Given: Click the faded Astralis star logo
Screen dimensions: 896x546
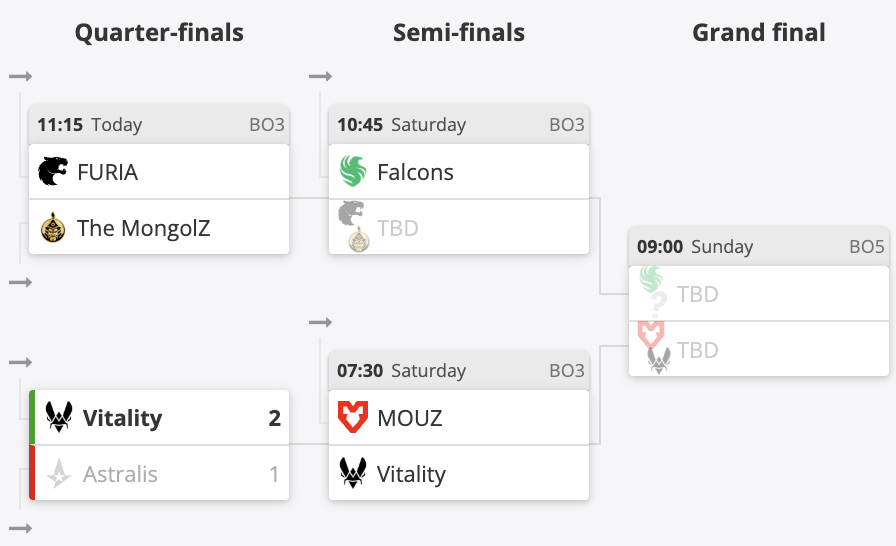Looking at the screenshot, I should pos(59,474).
